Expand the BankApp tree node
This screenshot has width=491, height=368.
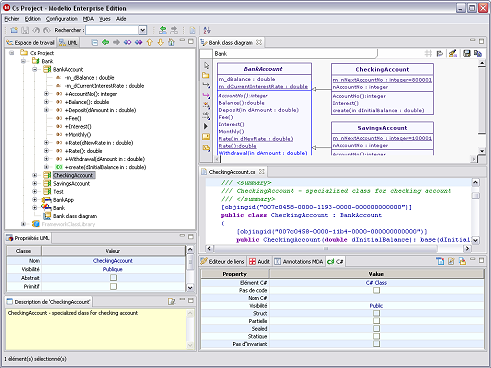pyautogui.click(x=35, y=200)
